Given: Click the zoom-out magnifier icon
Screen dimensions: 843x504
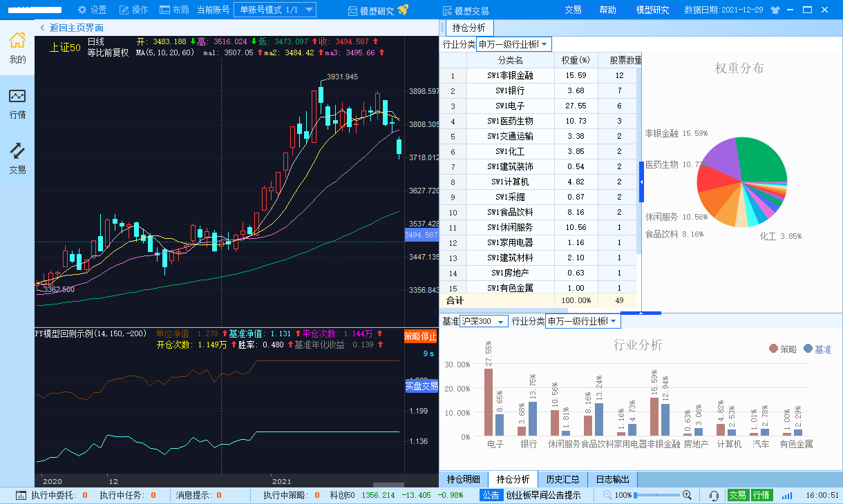Looking at the screenshot, I should pos(607,495).
